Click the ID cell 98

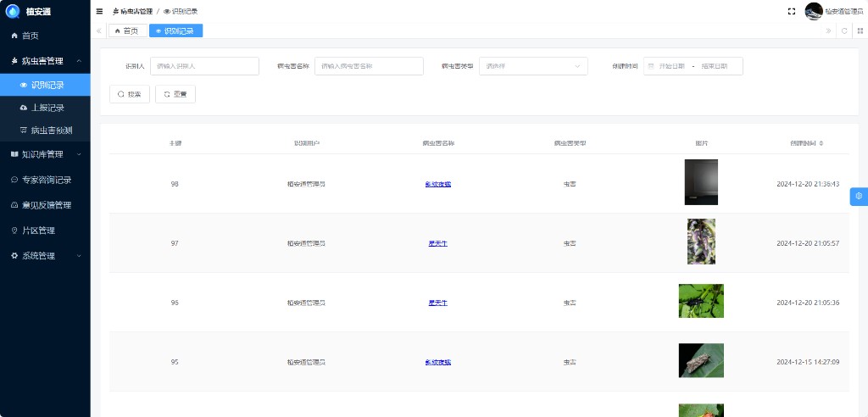point(175,184)
